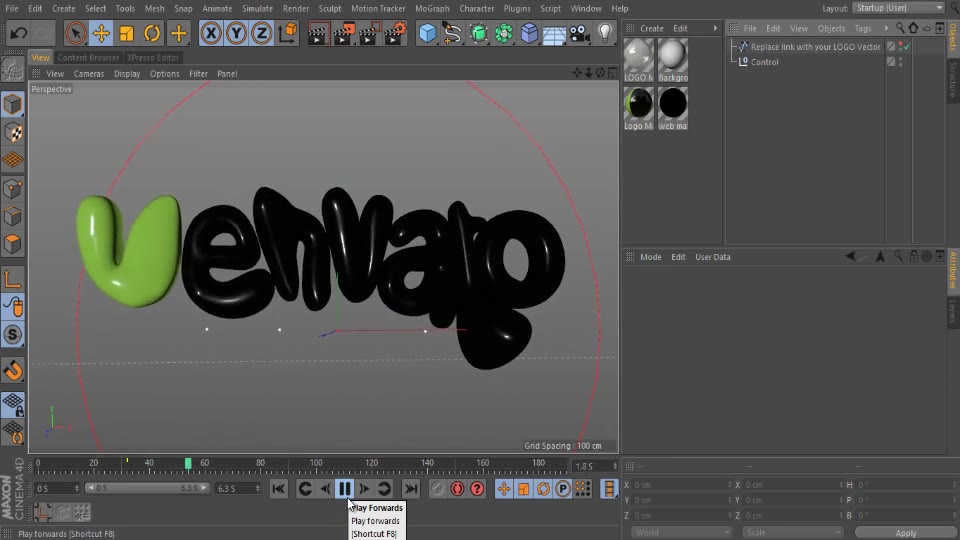Click the red Record Active Objects button
Viewport: 960px width, 540px height.
click(457, 488)
